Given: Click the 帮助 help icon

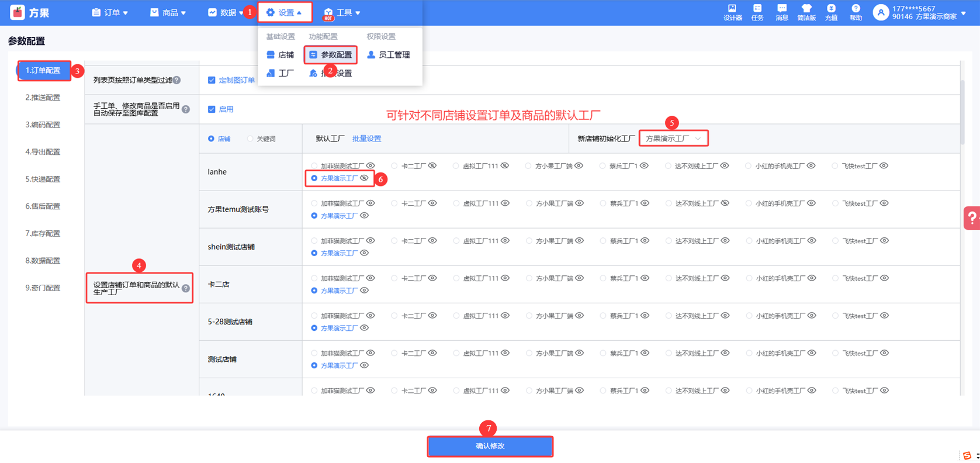Looking at the screenshot, I should [x=856, y=12].
